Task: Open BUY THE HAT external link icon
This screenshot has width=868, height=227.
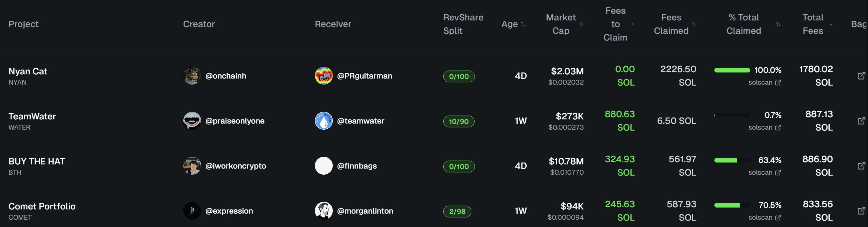Action: click(x=861, y=166)
